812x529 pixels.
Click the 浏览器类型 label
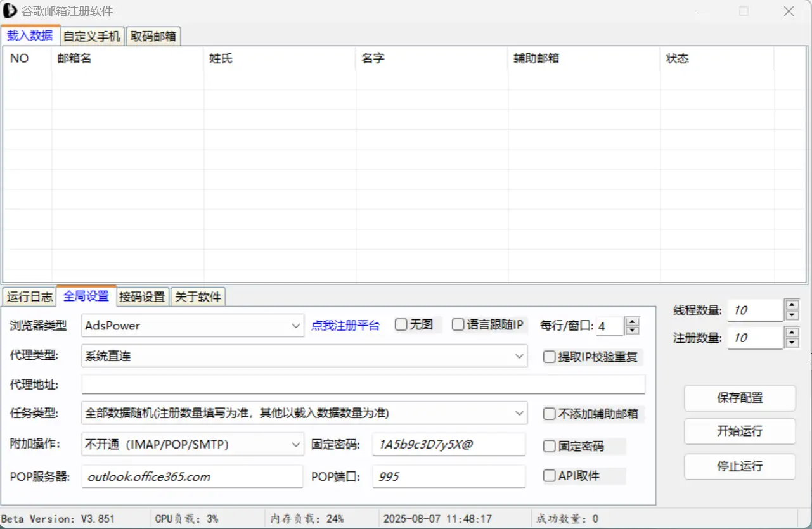click(38, 326)
